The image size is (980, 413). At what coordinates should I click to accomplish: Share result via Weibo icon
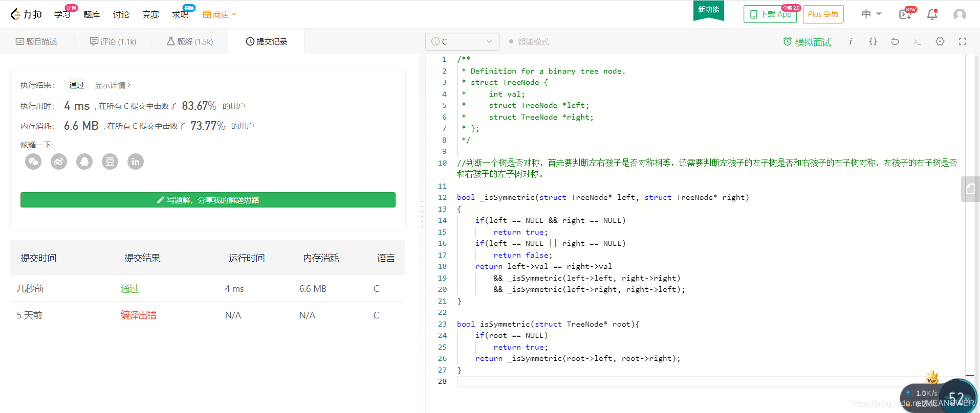pos(59,162)
